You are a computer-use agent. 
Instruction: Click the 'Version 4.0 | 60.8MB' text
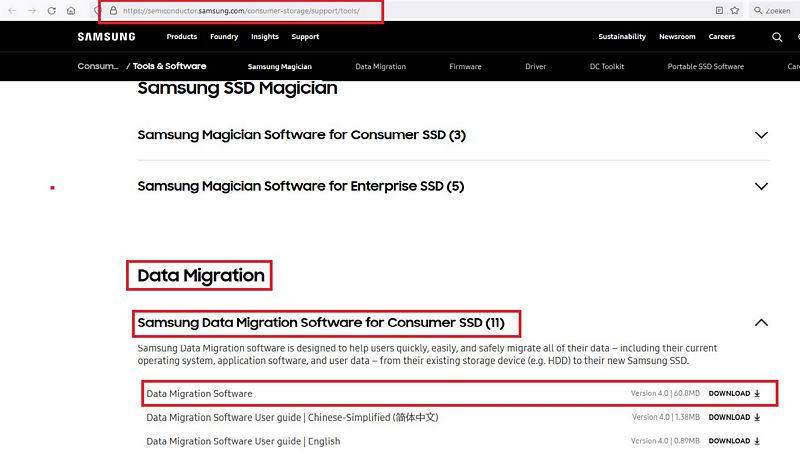(665, 393)
